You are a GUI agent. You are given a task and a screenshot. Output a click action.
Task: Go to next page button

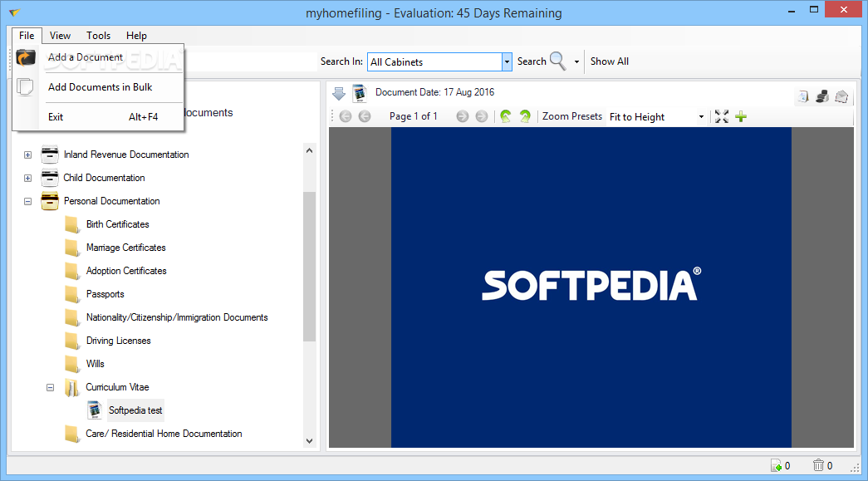coord(462,116)
